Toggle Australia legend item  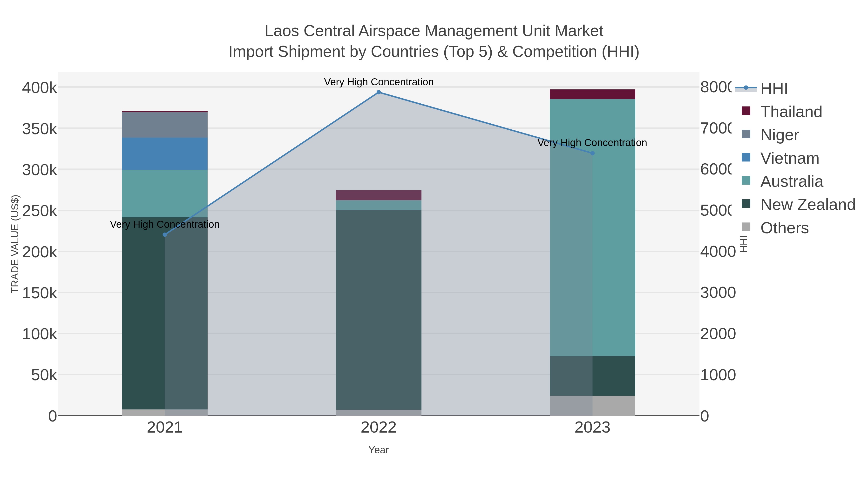tap(782, 181)
